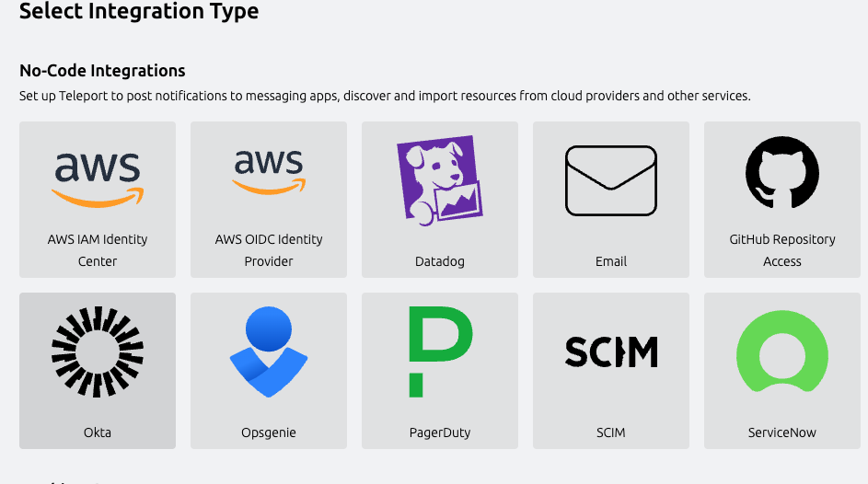Select the blue Opsgenie logo
Screen dimensions: 868x484
click(x=268, y=351)
